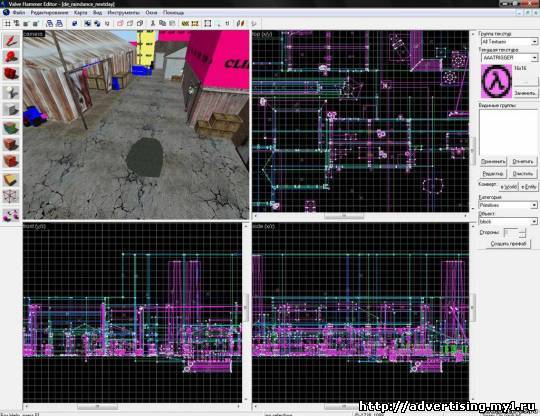Viewport: 540px width, 416px height.
Task: Click the Редактор button
Action: point(493,174)
